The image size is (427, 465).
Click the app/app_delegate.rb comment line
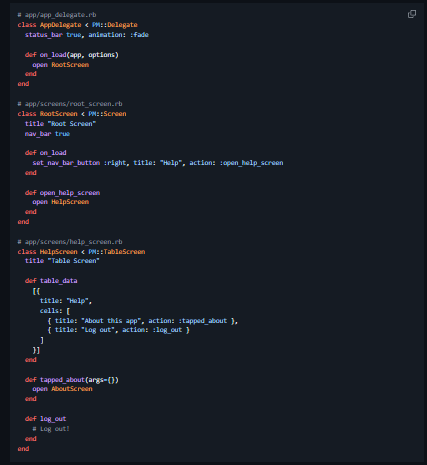pyautogui.click(x=57, y=15)
